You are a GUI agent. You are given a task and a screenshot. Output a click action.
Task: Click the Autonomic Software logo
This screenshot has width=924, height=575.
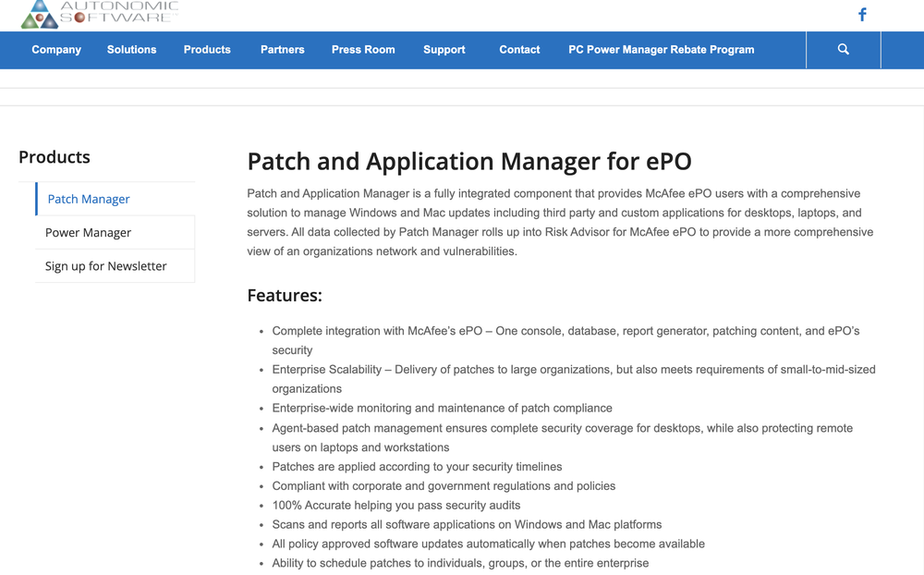tap(99, 14)
